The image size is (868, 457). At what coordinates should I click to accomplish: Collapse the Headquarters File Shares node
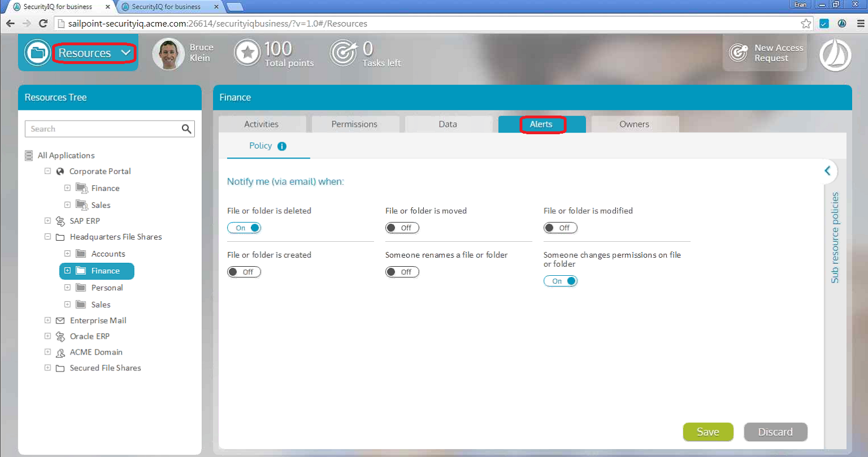click(48, 237)
